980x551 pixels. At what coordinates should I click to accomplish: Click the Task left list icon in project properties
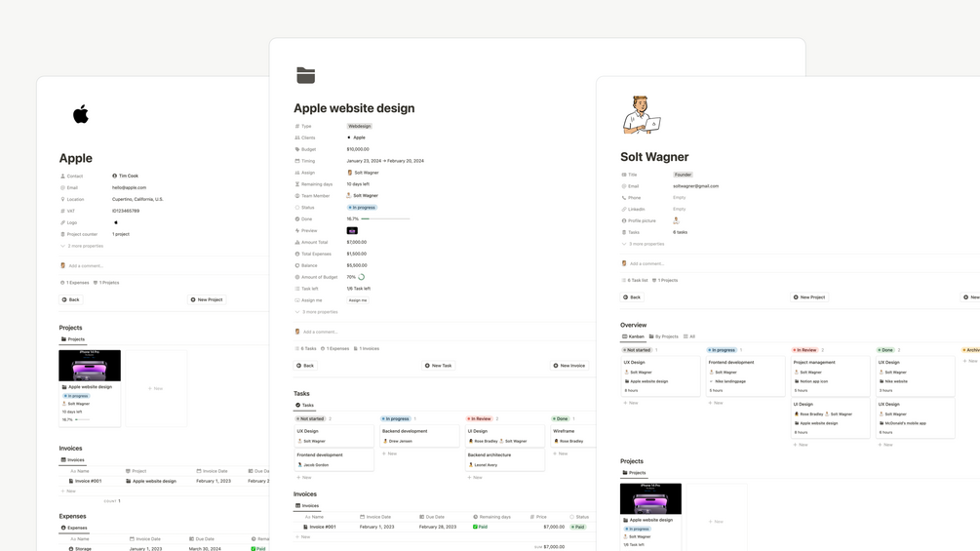pyautogui.click(x=297, y=289)
